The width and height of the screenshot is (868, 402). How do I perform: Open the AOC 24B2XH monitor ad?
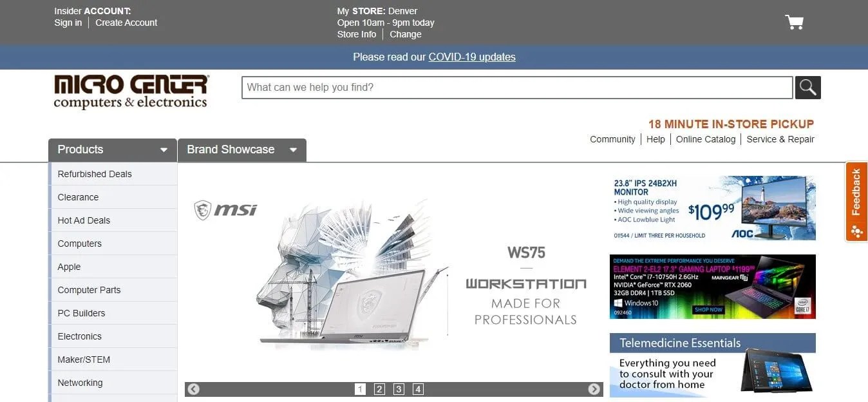[x=713, y=208]
